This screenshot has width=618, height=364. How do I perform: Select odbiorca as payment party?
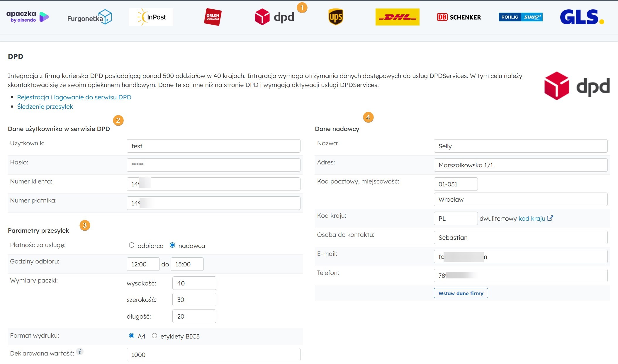(x=132, y=245)
